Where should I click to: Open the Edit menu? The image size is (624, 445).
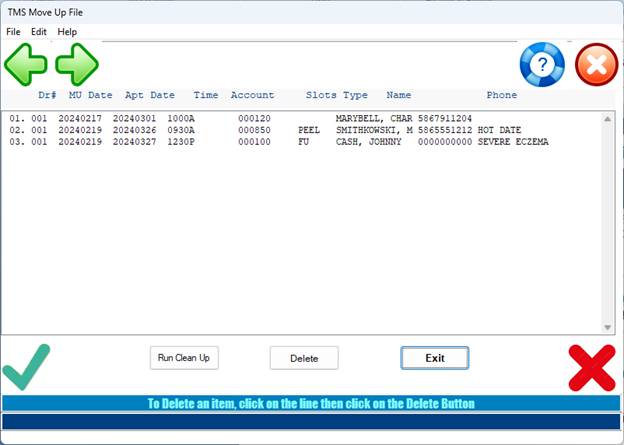39,32
